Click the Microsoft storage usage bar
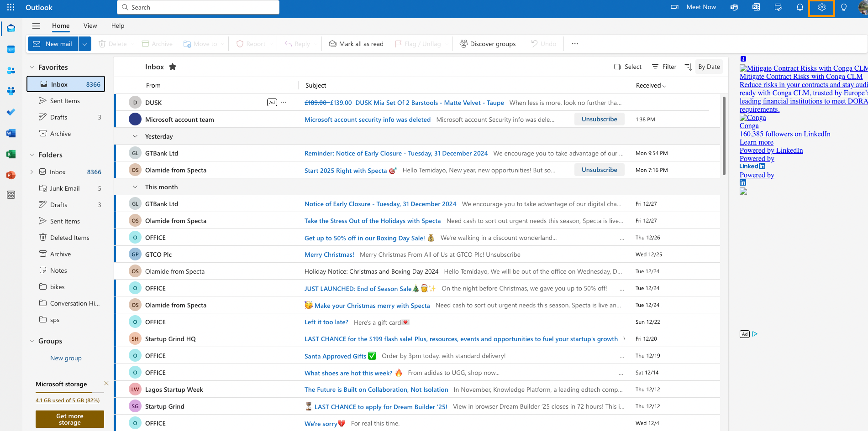This screenshot has height=431, width=868. point(70,392)
